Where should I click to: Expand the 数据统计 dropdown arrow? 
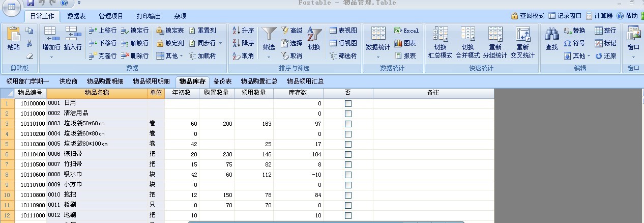click(378, 57)
